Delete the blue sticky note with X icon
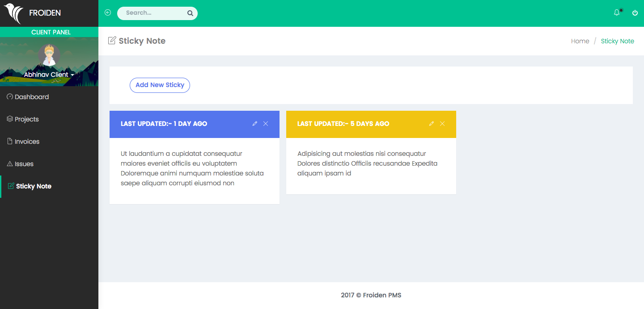Viewport: 644px width, 309px height. click(x=266, y=124)
